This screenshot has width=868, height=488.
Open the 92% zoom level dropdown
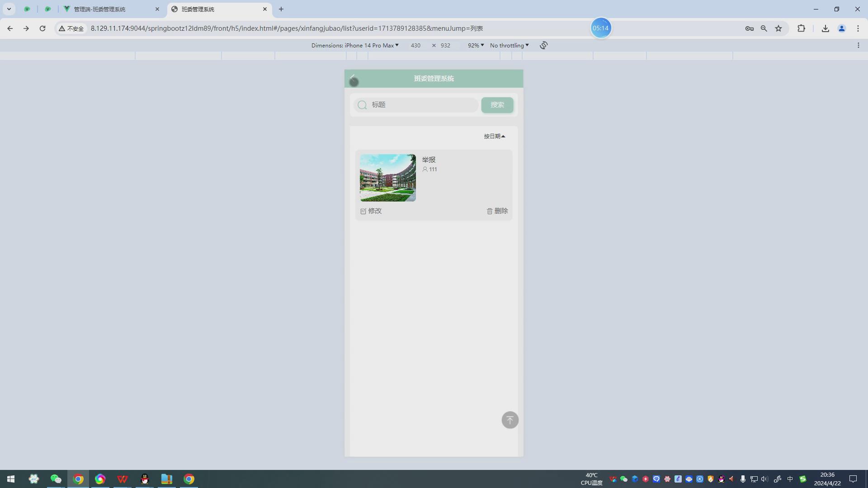click(476, 45)
